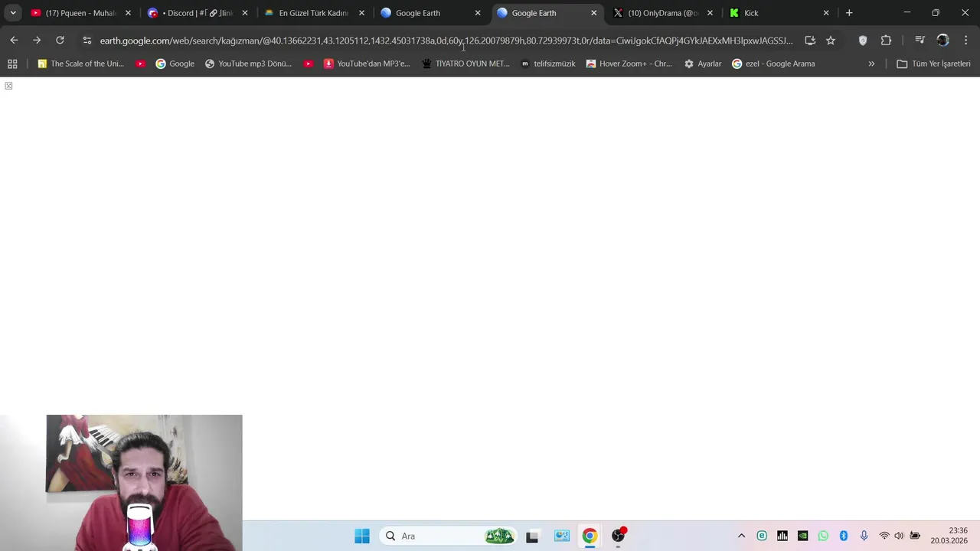The width and height of the screenshot is (980, 551).
Task: Close the Discord tab
Action: tap(245, 13)
